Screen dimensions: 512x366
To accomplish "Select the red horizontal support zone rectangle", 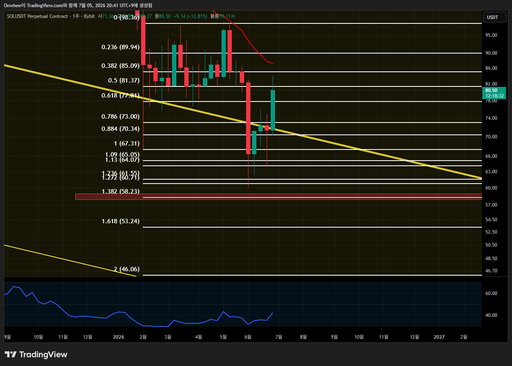I will [278, 197].
